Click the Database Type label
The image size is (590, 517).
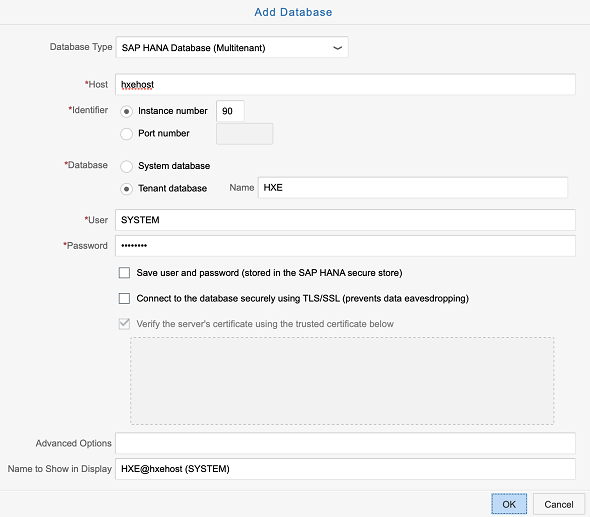tap(81, 47)
